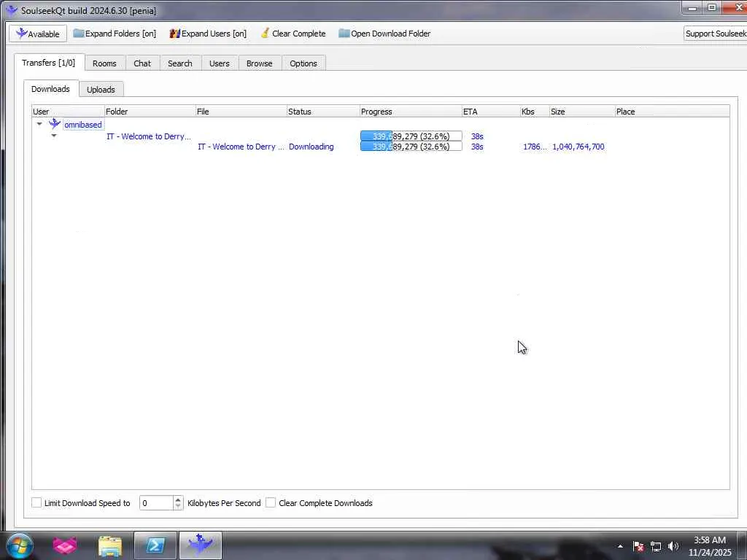
Task: Open the Options tab
Action: tap(303, 63)
